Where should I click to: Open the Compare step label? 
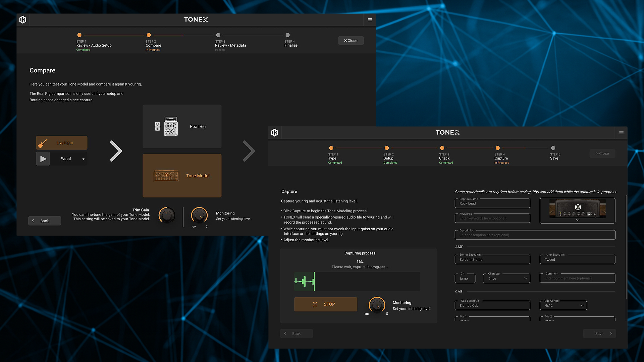click(x=153, y=45)
